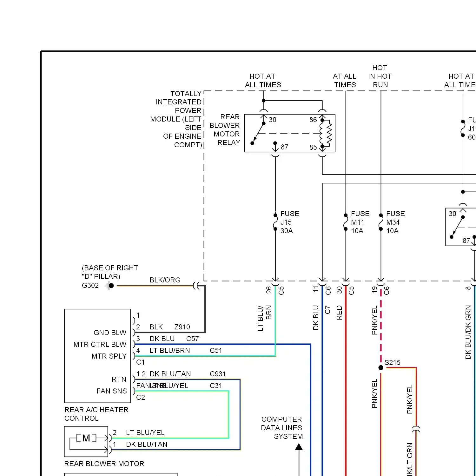The height and width of the screenshot is (476, 476).
Task: Click relay terminal 87 label
Action: [285, 147]
